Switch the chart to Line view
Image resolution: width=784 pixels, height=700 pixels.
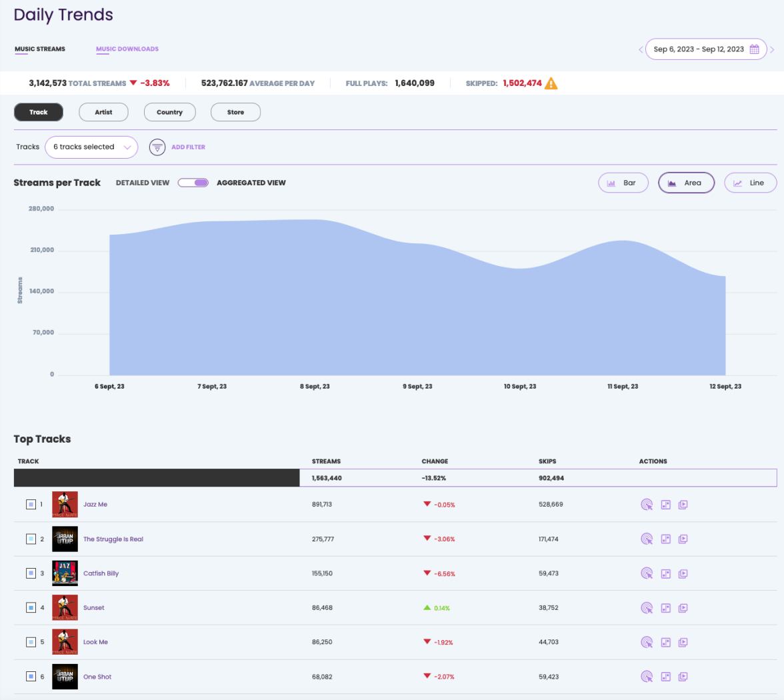(x=750, y=182)
